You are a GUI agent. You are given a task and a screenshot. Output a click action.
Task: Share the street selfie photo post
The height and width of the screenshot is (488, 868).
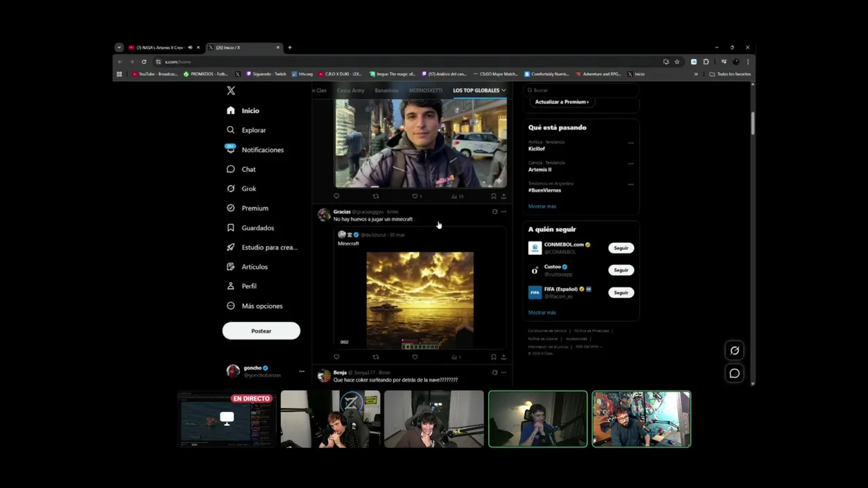point(503,197)
